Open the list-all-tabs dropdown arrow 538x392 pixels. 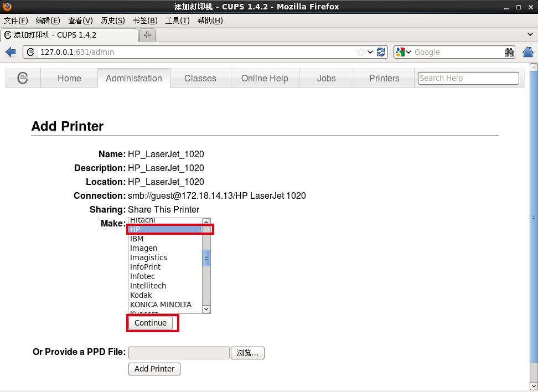pos(530,34)
